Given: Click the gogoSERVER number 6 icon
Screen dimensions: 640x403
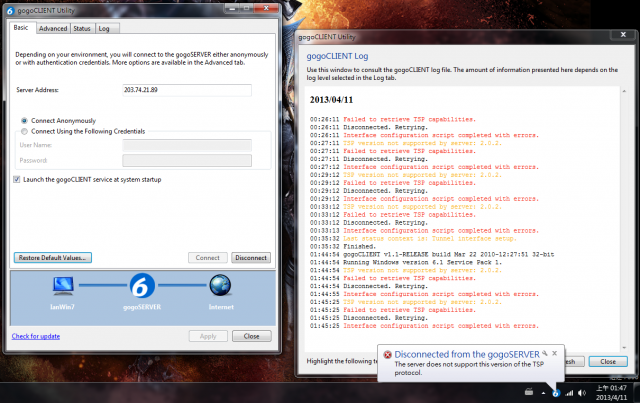Looking at the screenshot, I should [142, 286].
